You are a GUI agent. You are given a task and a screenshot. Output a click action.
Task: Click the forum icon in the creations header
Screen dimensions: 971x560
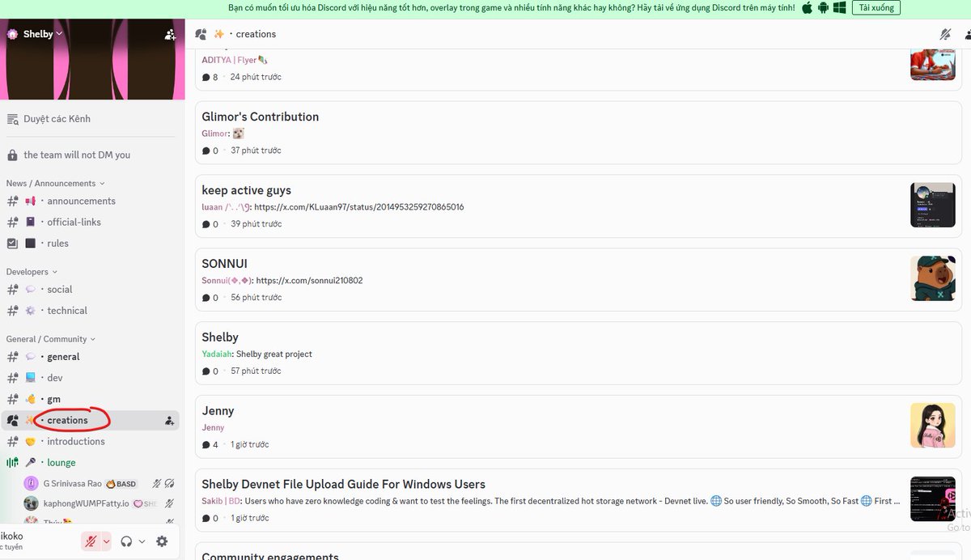point(201,34)
